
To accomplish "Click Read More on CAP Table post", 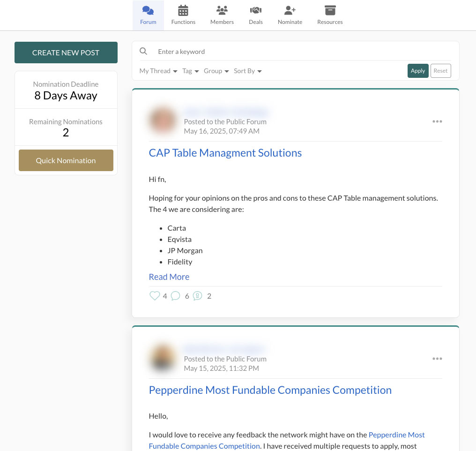I will 169,277.
